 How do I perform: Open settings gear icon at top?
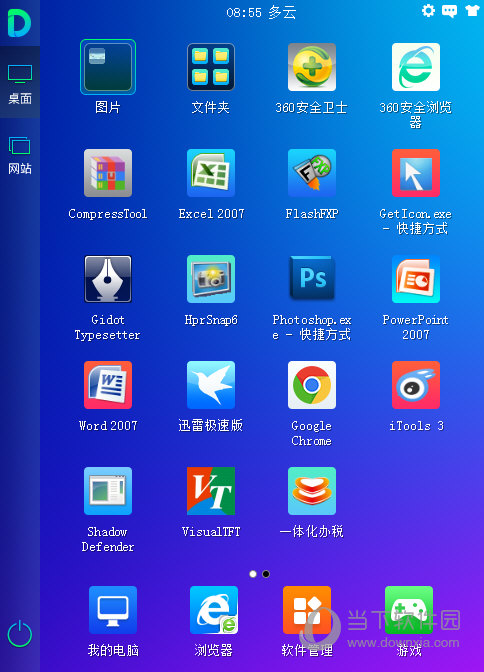coord(428,10)
